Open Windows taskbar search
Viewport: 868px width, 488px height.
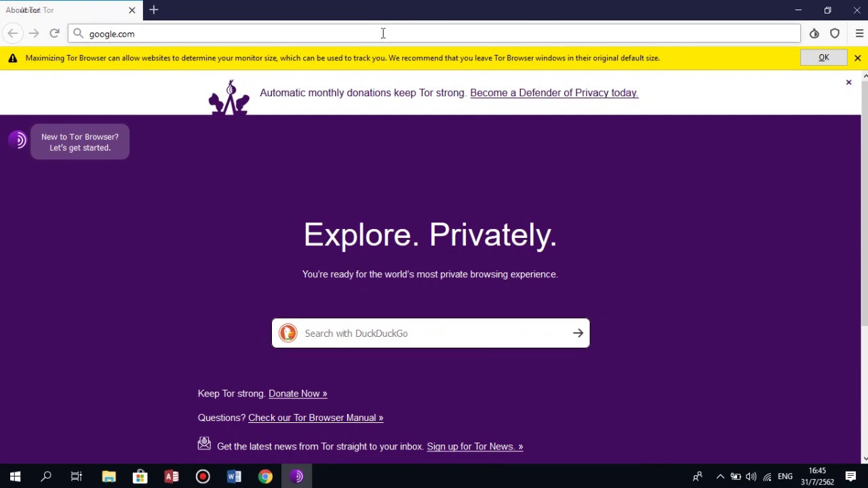46,476
